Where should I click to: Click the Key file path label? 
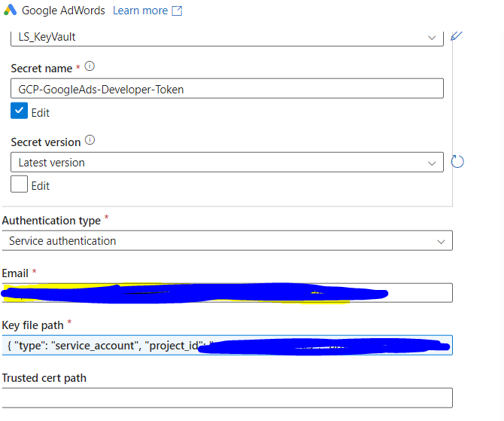pyautogui.click(x=32, y=325)
